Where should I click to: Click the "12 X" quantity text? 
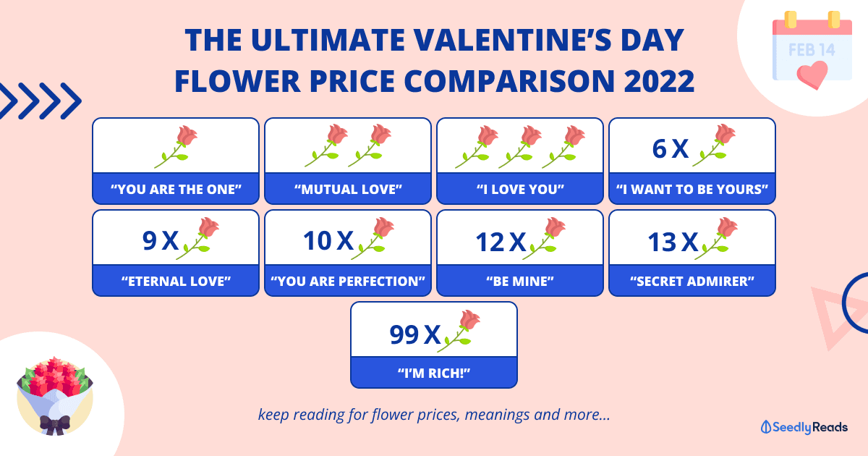501,241
